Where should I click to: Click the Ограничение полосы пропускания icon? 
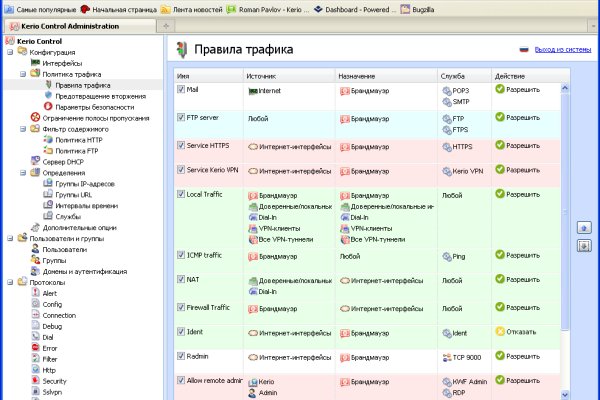35,118
